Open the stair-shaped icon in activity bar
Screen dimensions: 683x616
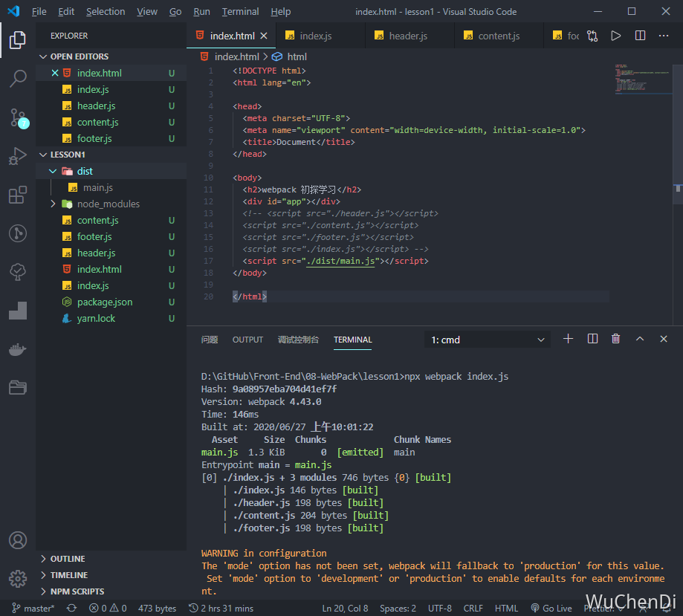click(17, 311)
